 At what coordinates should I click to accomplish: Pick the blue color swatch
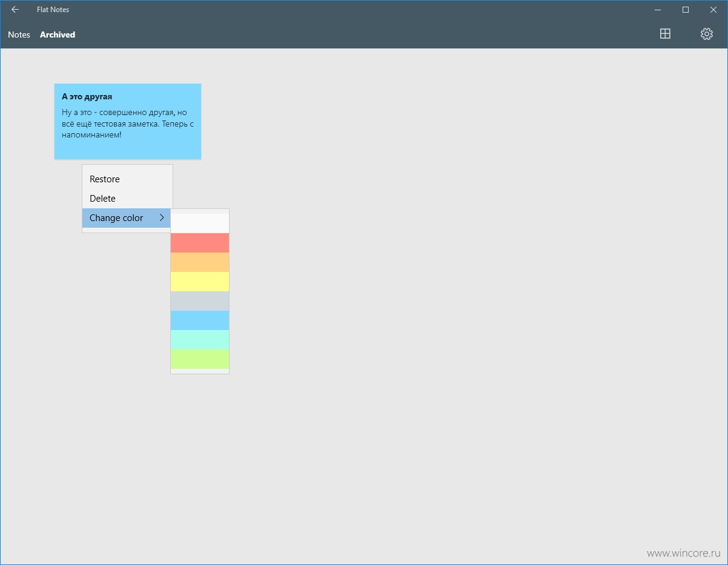point(200,320)
